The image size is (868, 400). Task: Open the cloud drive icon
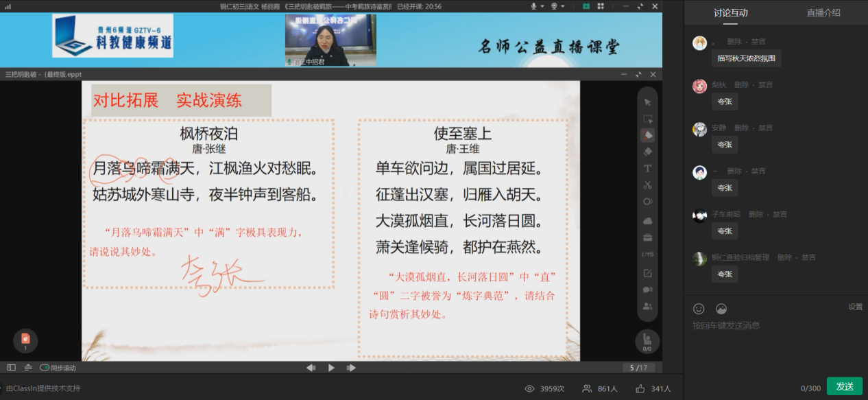click(648, 221)
